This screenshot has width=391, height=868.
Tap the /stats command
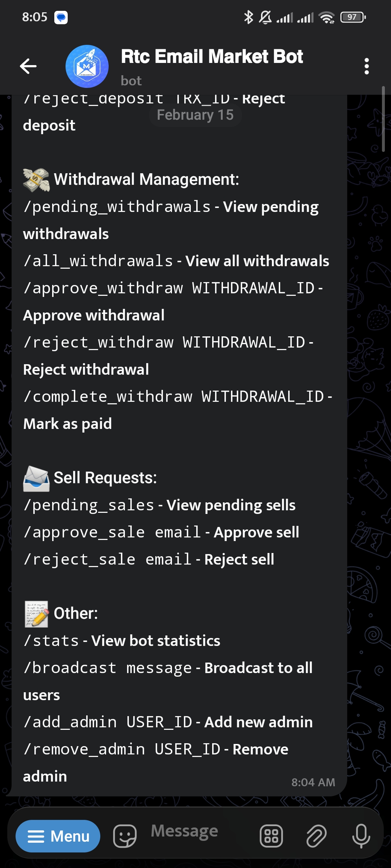point(51,641)
